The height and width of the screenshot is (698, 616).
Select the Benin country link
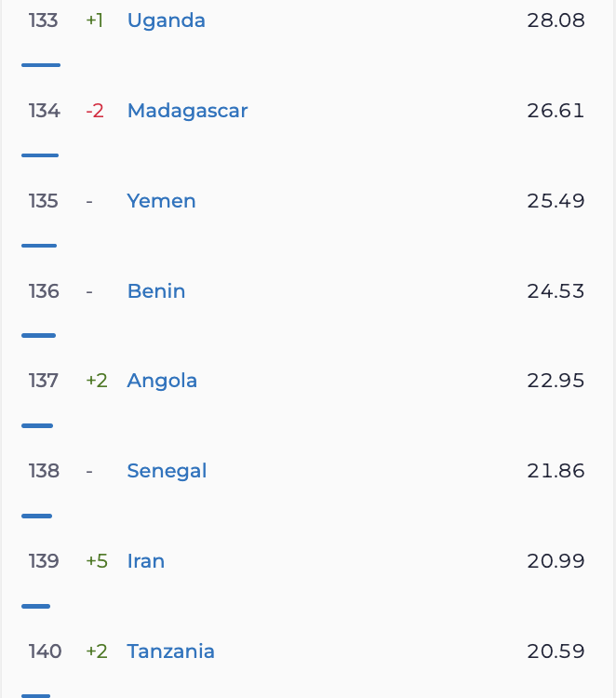coord(156,291)
